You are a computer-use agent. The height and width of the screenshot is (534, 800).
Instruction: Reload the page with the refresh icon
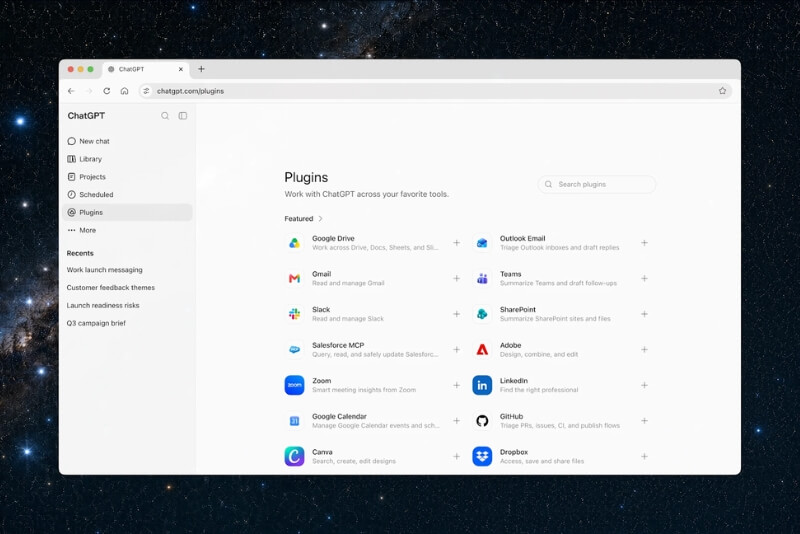[107, 91]
